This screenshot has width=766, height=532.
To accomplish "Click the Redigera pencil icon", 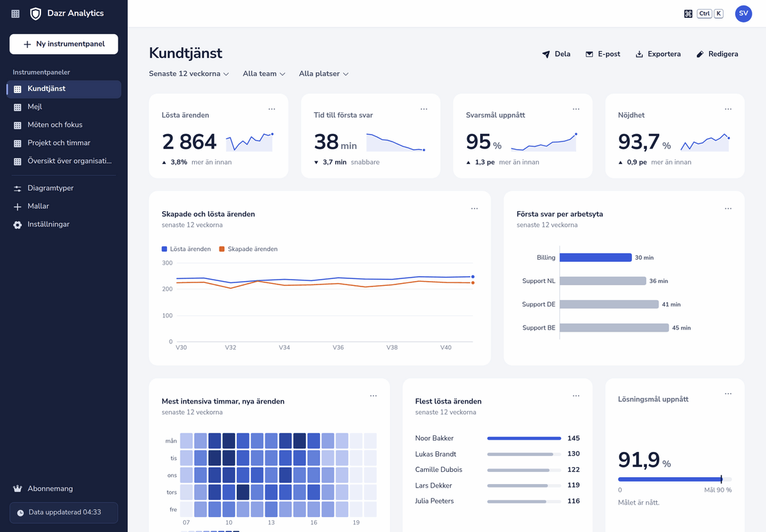I will pyautogui.click(x=700, y=54).
